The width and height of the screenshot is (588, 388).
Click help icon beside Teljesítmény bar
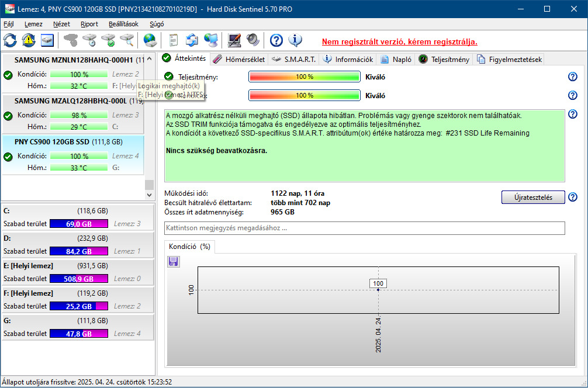pyautogui.click(x=573, y=77)
